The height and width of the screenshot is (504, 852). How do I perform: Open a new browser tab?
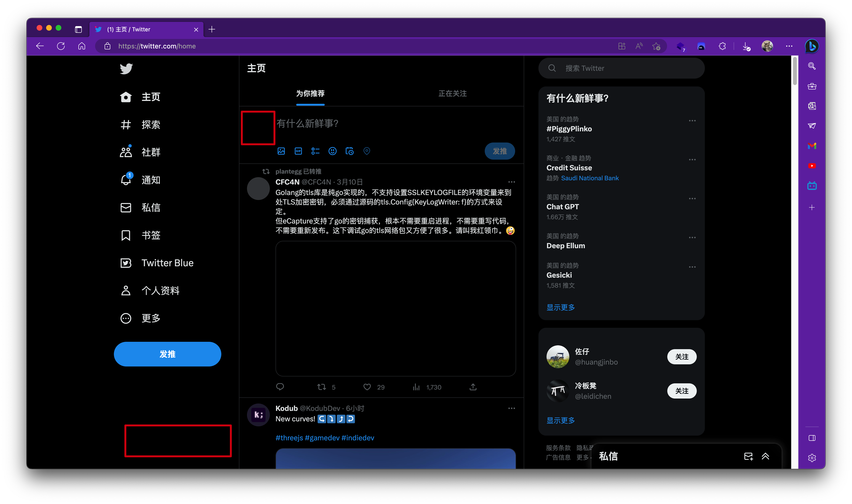(212, 29)
